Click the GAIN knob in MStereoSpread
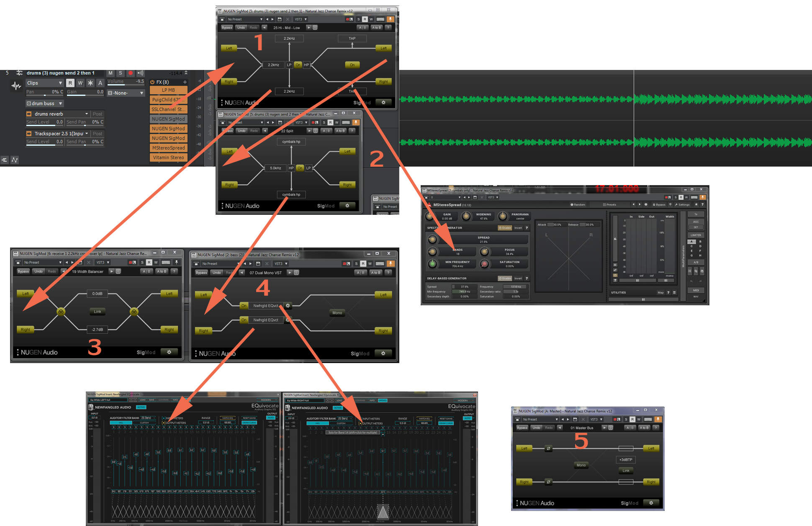The height and width of the screenshot is (526, 812). pos(429,216)
